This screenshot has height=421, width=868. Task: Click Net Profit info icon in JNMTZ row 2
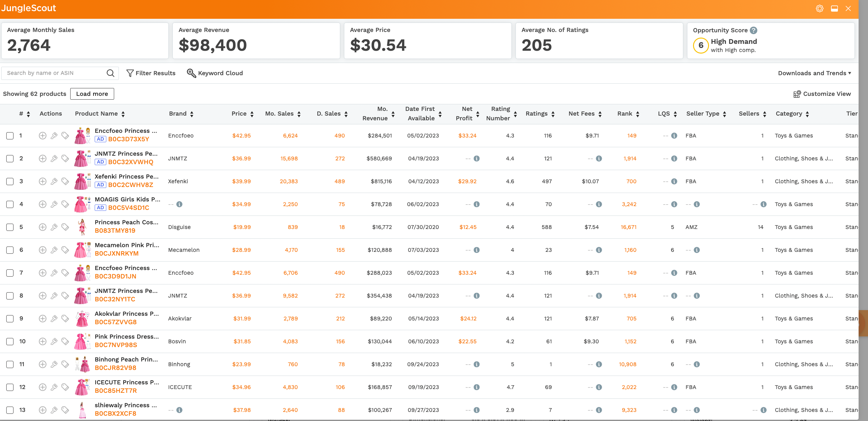click(476, 159)
